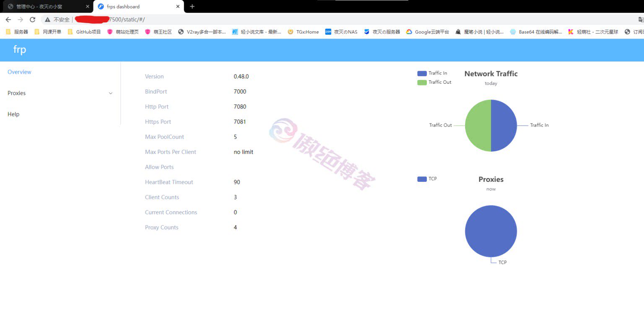644x315 pixels.
Task: Open the 夜灭のNAS bookmark
Action: click(x=341, y=32)
